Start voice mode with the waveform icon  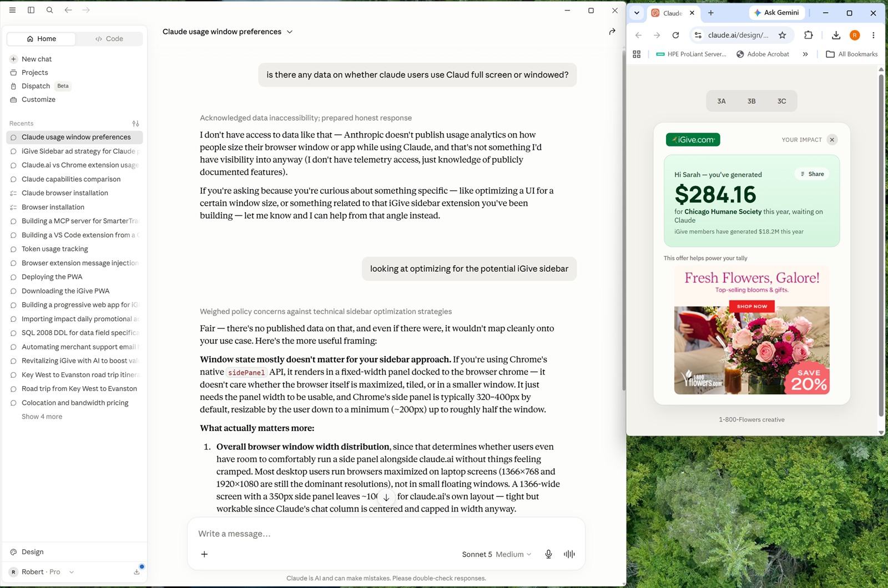pyautogui.click(x=569, y=554)
